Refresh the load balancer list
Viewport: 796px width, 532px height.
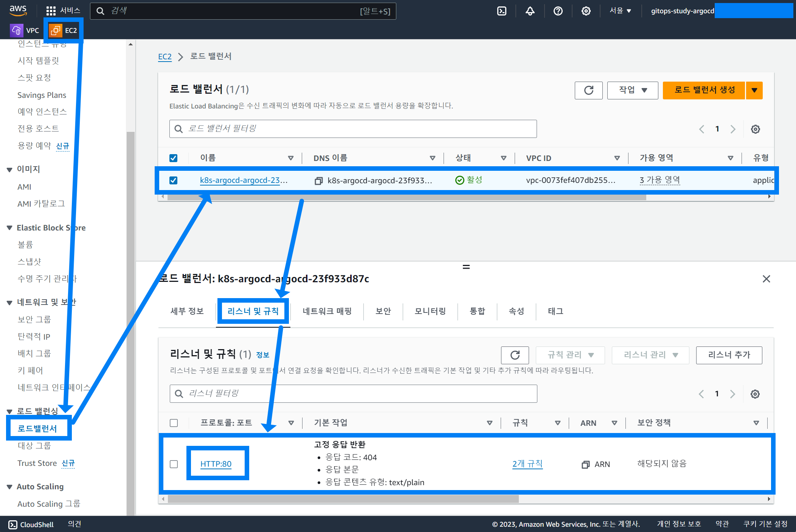[588, 90]
